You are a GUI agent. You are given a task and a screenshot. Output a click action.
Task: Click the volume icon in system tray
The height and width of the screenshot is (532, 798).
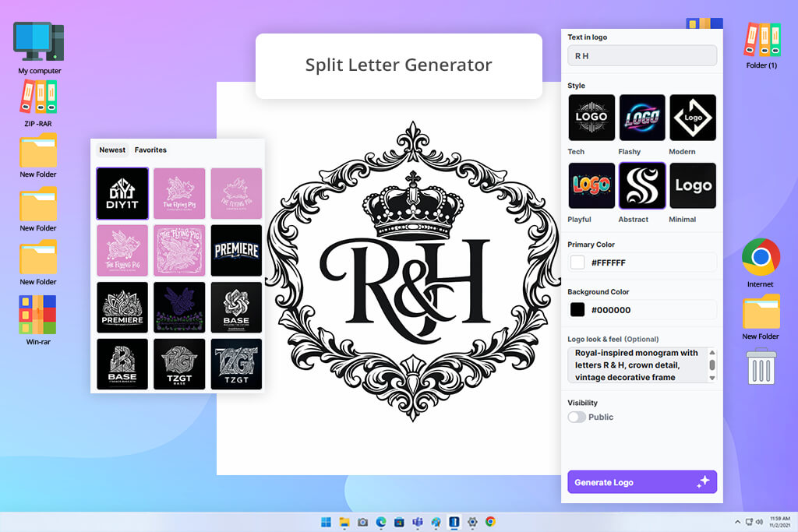pyautogui.click(x=759, y=522)
